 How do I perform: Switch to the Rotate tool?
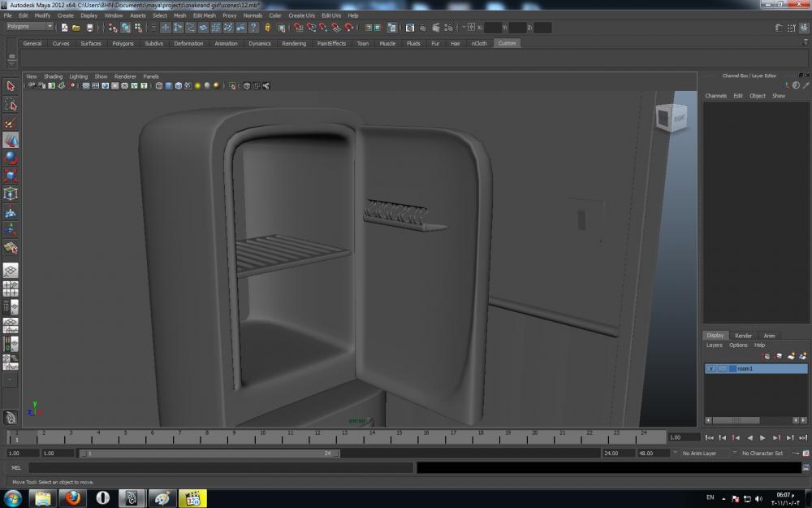(11, 158)
